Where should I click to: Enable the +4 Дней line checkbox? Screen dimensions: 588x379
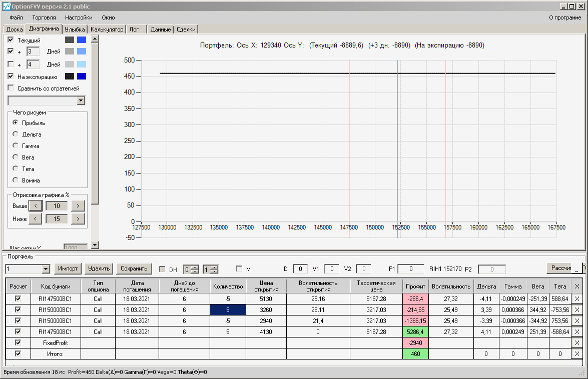point(11,64)
